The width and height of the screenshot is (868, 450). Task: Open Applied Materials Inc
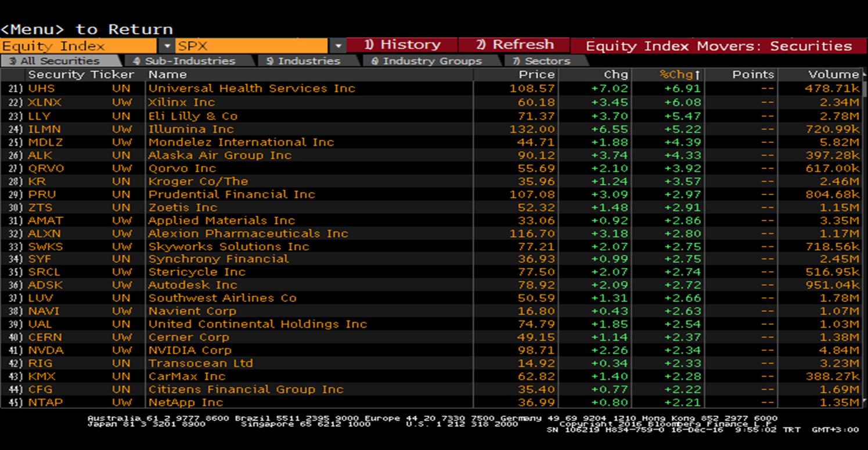pyautogui.click(x=221, y=221)
